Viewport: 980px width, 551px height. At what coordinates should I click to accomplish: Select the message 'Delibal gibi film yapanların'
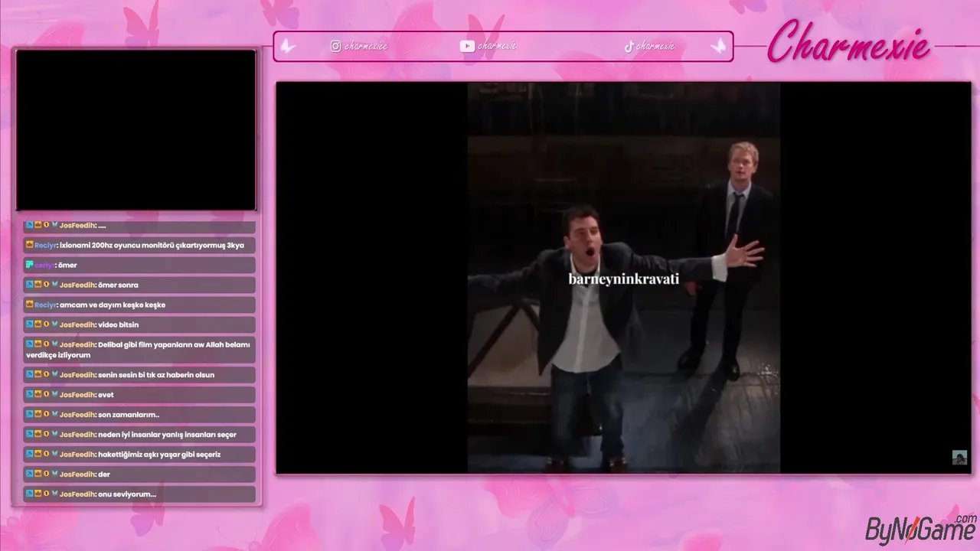pyautogui.click(x=139, y=350)
